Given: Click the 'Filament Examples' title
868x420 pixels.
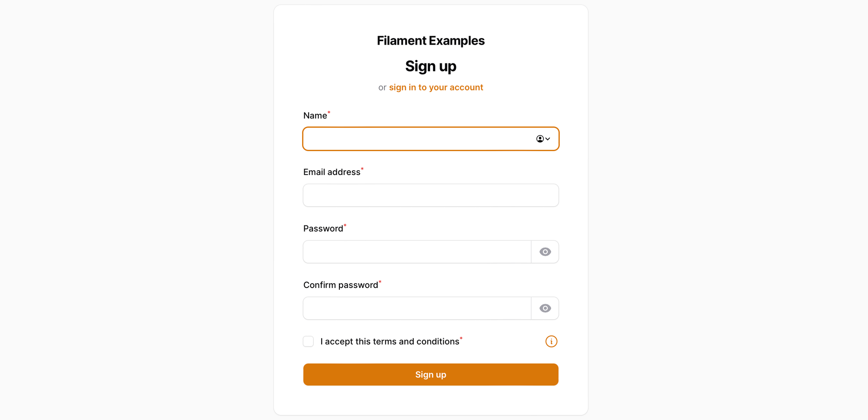Looking at the screenshot, I should (x=431, y=40).
